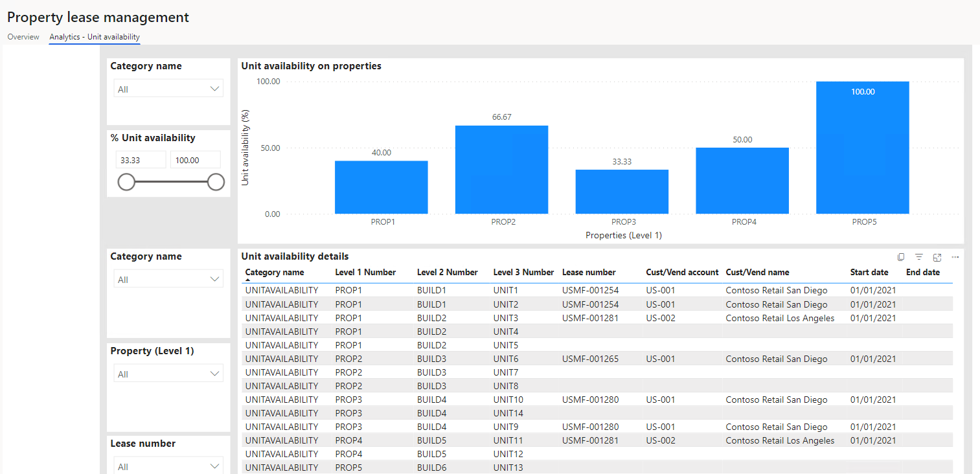Click the copy visual icon above the details table

[901, 257]
